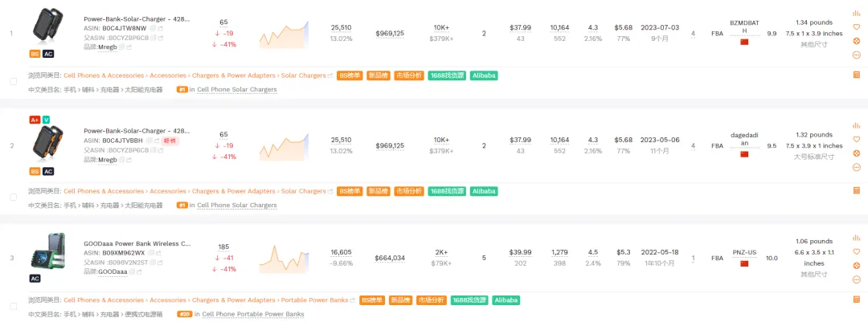
Task: Click the Alibaba tag in GOODaaa row
Action: pos(506,300)
